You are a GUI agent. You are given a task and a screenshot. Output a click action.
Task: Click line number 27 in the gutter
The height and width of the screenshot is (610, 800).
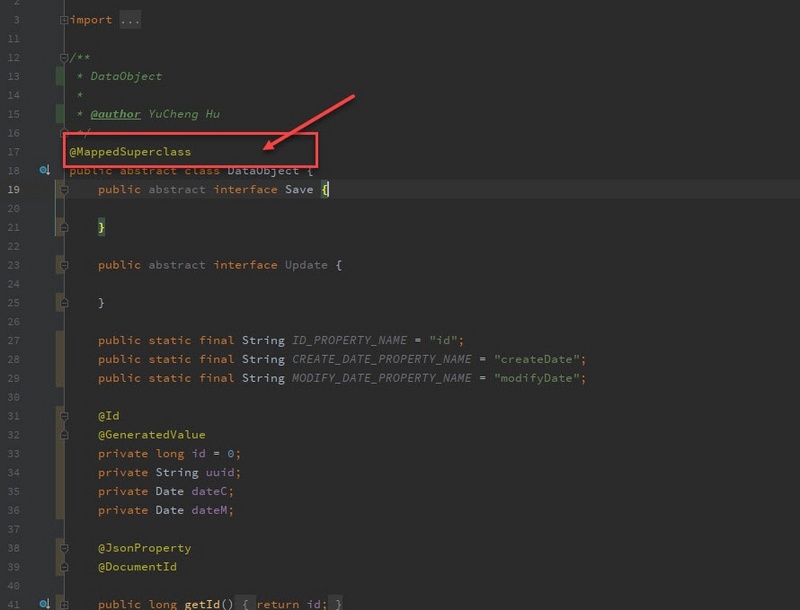(14, 340)
